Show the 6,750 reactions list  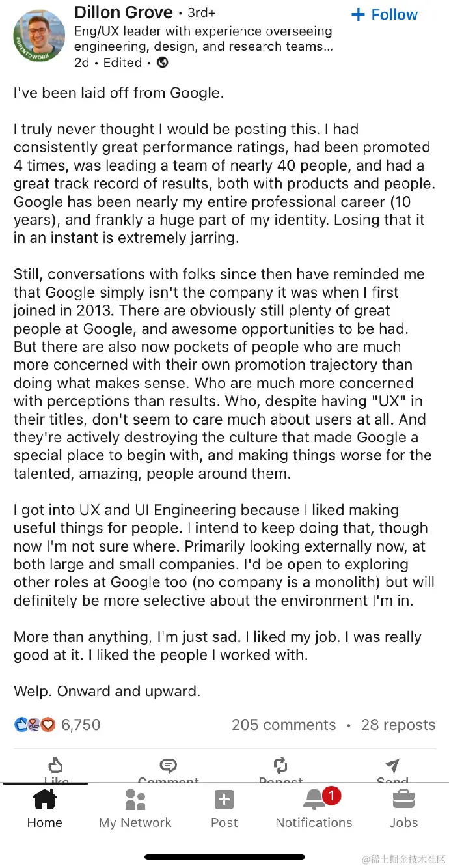(81, 725)
